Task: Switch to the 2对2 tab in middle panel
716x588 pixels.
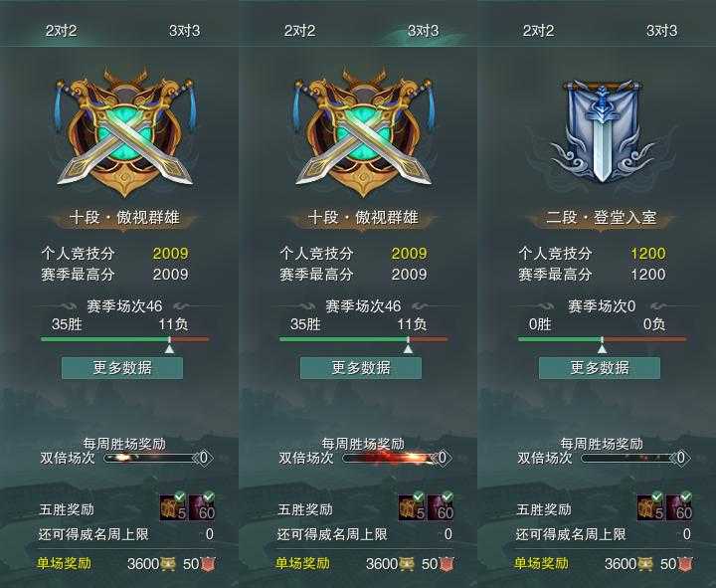Action: [x=299, y=31]
